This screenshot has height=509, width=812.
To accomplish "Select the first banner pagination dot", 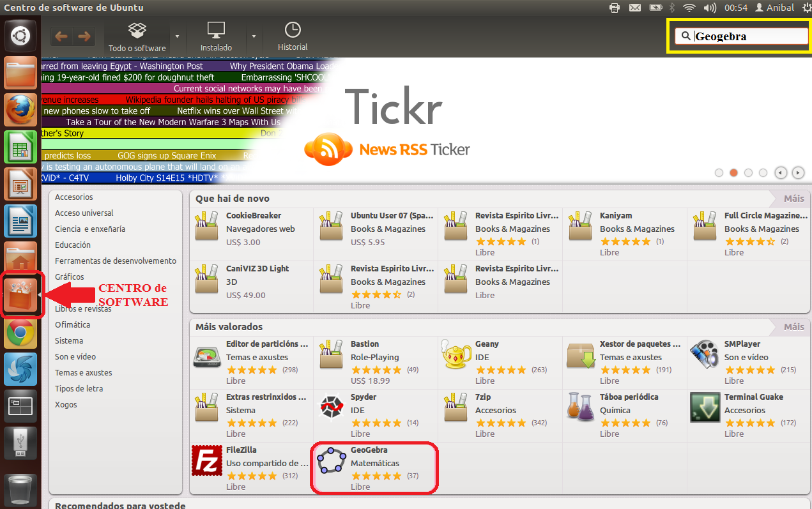I will [719, 172].
